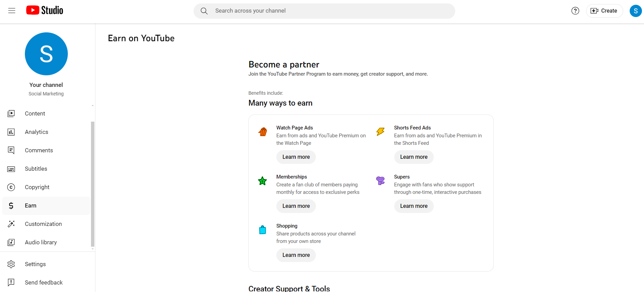The height and width of the screenshot is (292, 644).
Task: Click Learn more under Memberships
Action: [x=296, y=206]
